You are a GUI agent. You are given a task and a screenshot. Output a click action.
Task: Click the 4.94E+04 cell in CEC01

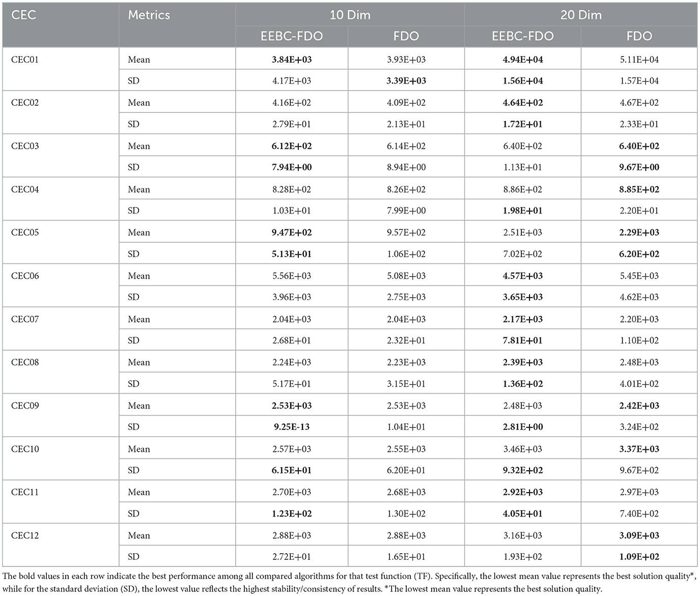pos(522,60)
